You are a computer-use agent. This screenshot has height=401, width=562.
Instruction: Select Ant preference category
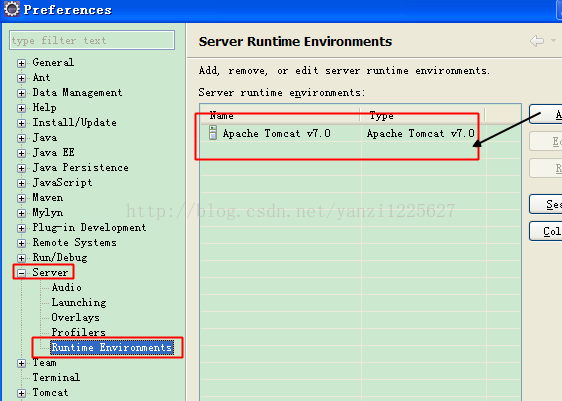pos(41,77)
